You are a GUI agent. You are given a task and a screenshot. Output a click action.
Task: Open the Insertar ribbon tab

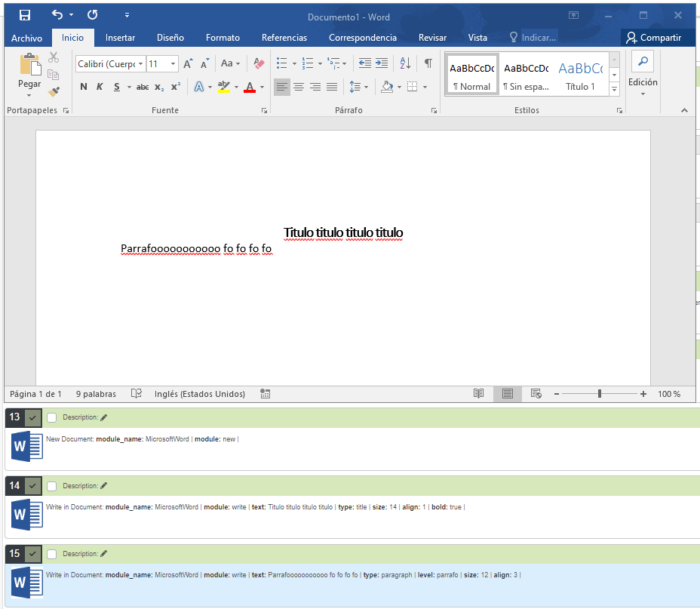(x=120, y=38)
